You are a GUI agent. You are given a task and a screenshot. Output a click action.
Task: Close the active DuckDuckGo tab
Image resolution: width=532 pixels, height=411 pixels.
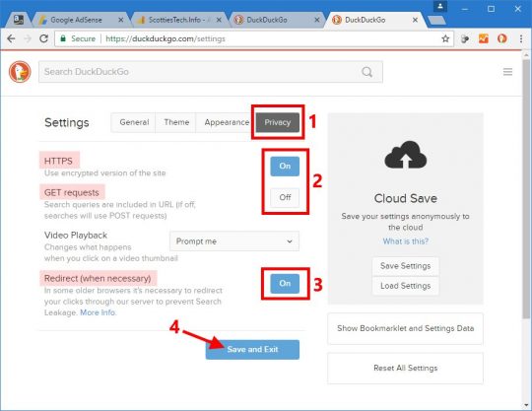416,20
